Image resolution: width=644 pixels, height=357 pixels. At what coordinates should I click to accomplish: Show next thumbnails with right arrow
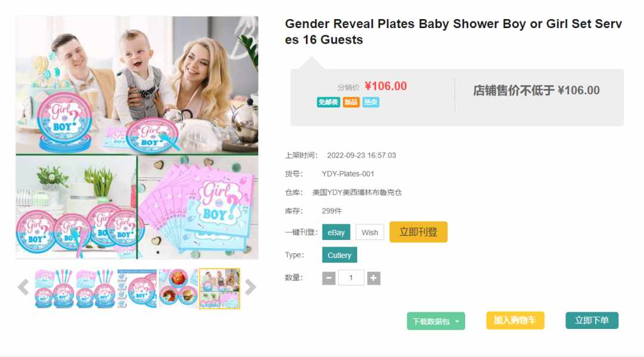click(250, 287)
